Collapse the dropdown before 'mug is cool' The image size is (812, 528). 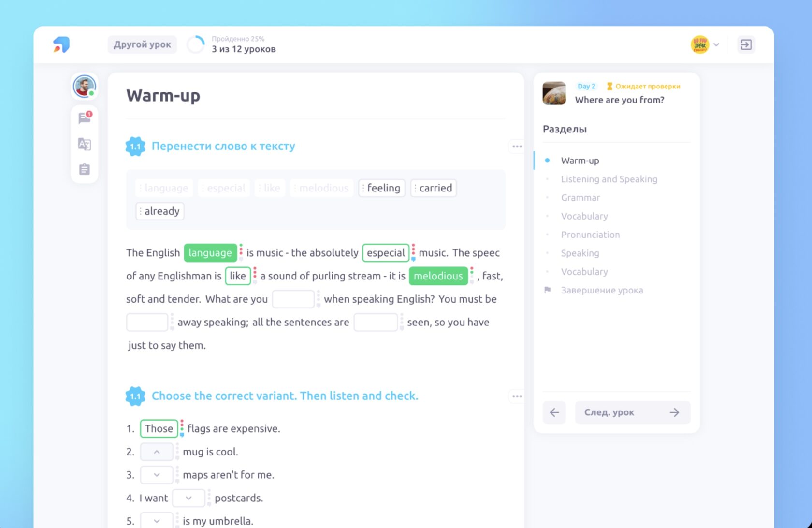coord(157,452)
